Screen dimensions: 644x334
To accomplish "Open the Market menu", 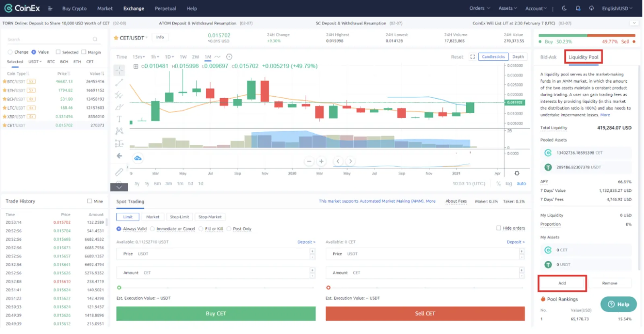I will point(105,8).
